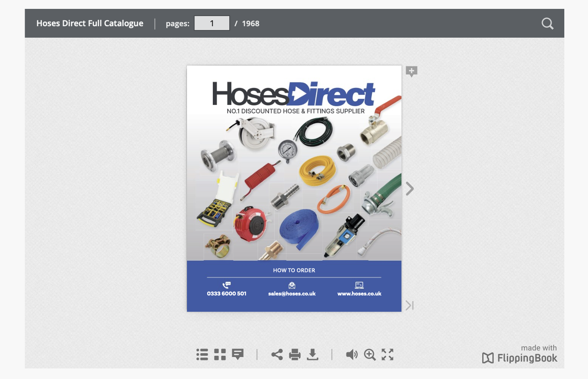Click the pages label in the top bar
Viewport: 588px width, 379px height.
[177, 23]
